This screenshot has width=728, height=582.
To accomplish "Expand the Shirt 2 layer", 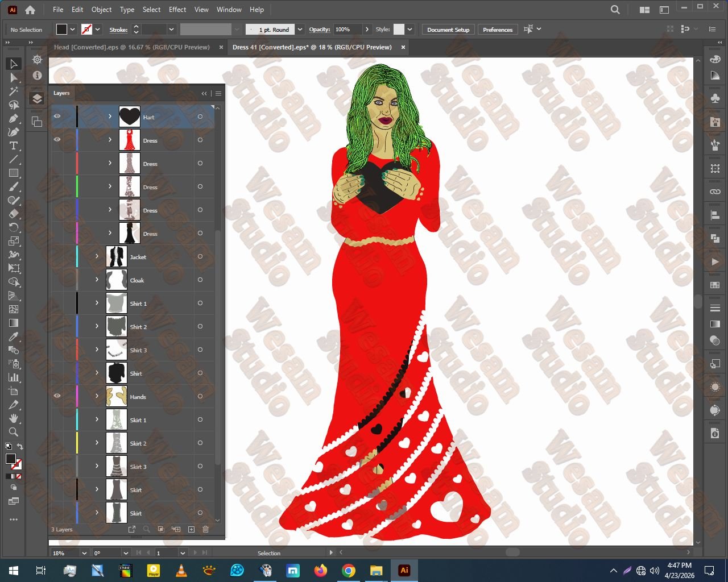I will click(97, 326).
